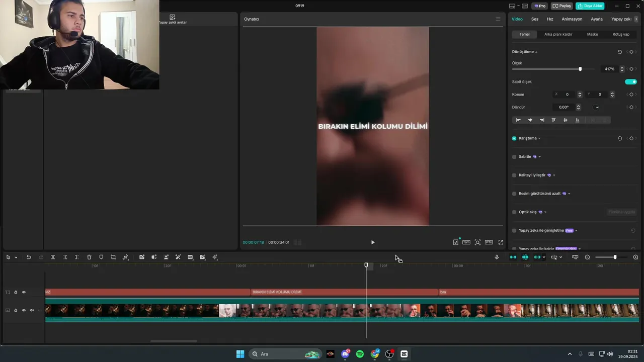Screen dimensions: 644x362
Task: Toggle clip linkage icon in timeline
Action: coord(537,257)
